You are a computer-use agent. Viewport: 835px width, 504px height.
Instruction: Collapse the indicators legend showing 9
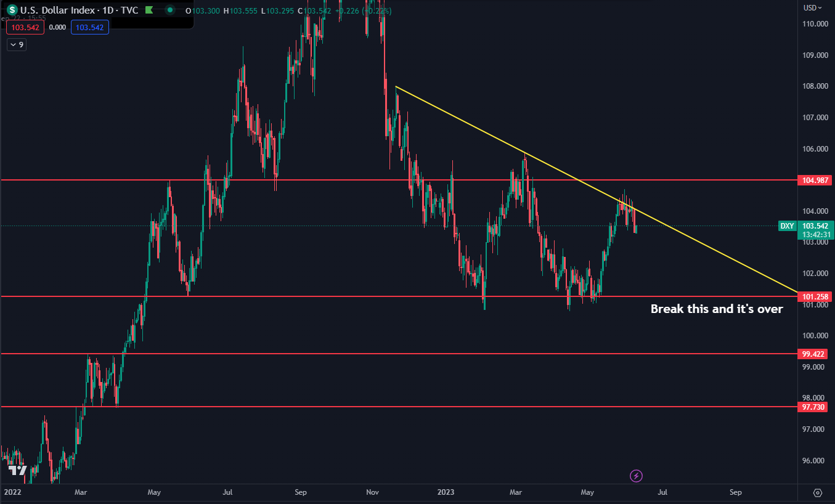point(17,44)
